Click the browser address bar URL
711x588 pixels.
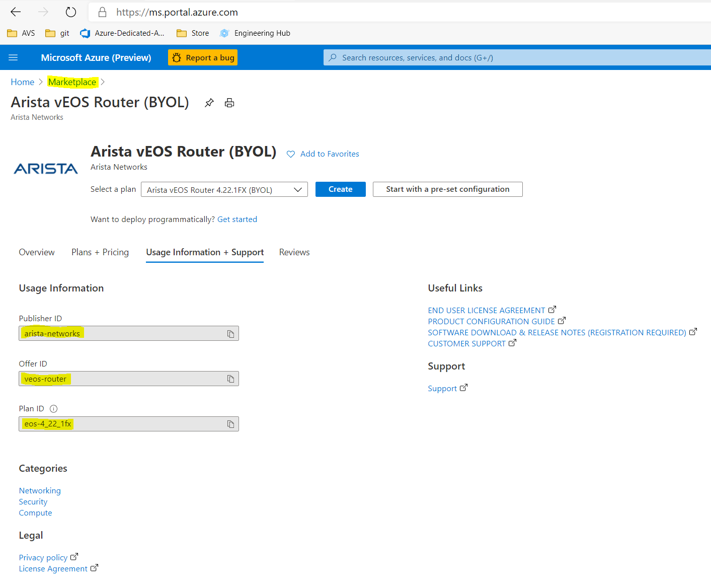coord(177,12)
